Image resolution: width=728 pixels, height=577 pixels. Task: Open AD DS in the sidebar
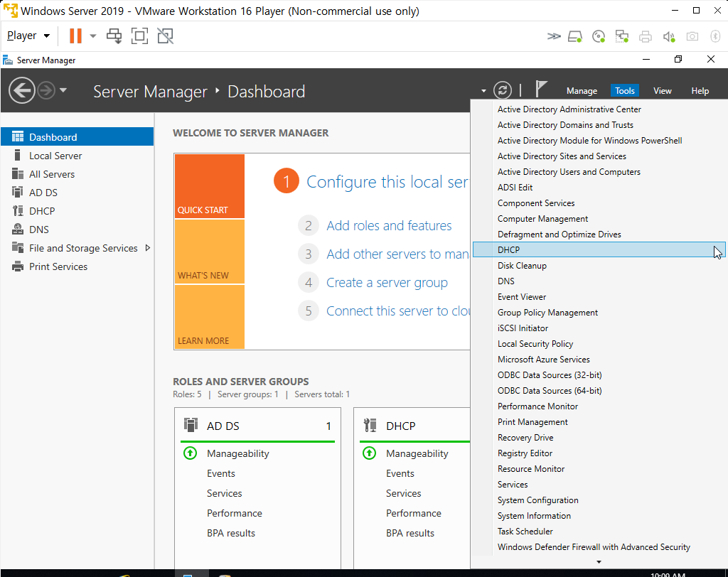coord(77,193)
